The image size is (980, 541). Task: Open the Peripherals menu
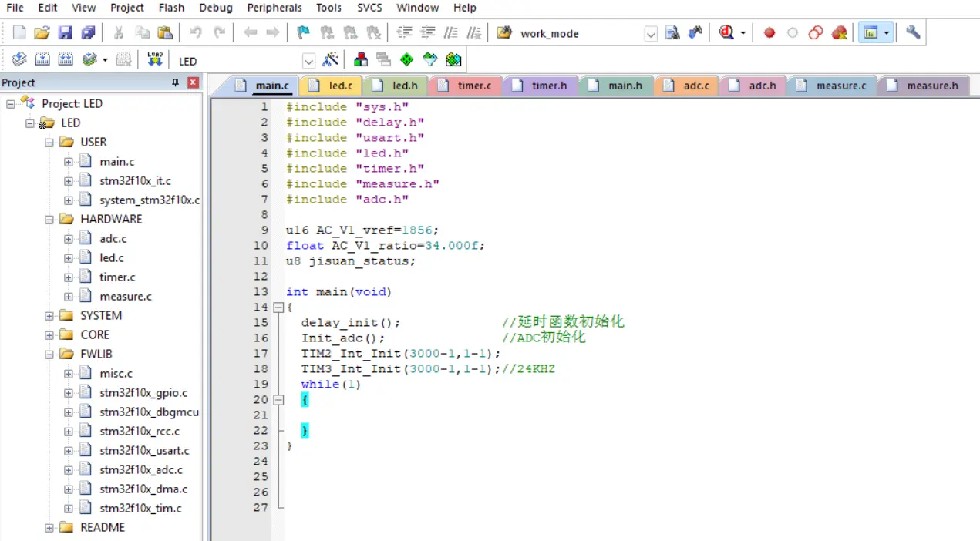tap(274, 8)
